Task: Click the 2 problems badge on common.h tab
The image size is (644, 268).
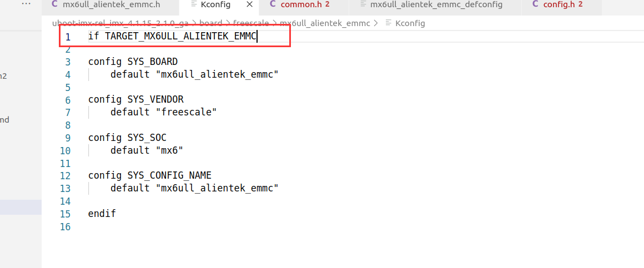Action: [328, 5]
